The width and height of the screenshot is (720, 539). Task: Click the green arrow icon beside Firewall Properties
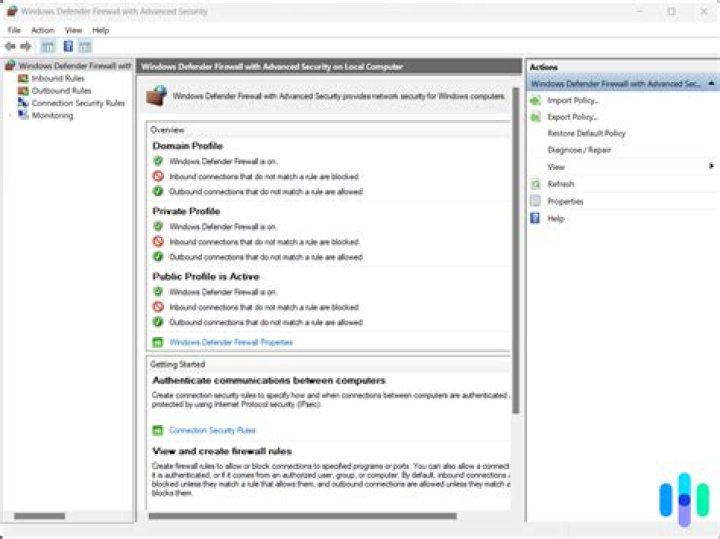coord(158,342)
